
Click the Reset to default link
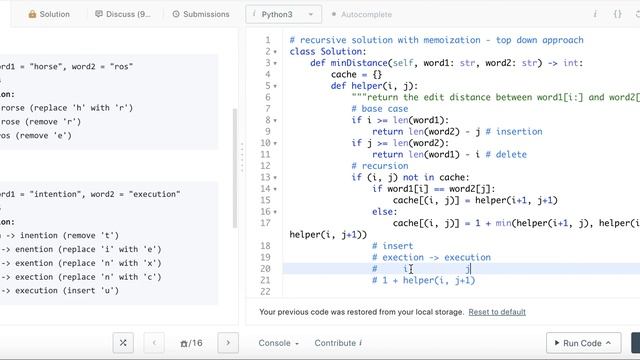pyautogui.click(x=497, y=312)
